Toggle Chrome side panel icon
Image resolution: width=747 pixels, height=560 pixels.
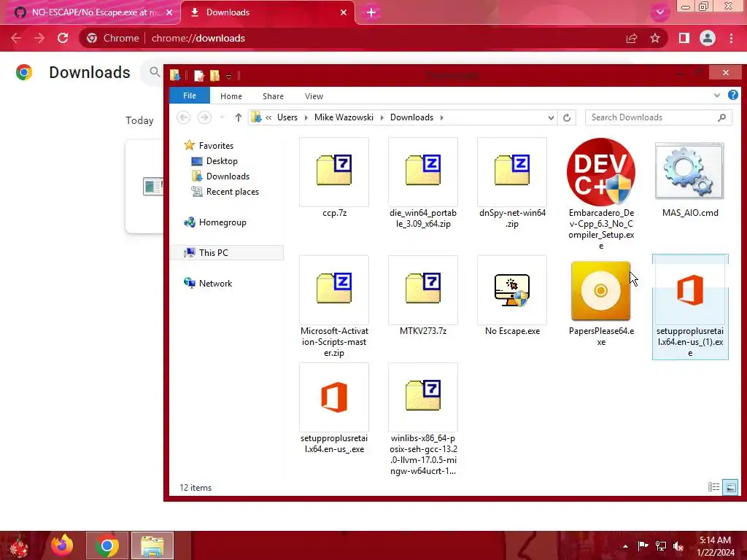[684, 38]
